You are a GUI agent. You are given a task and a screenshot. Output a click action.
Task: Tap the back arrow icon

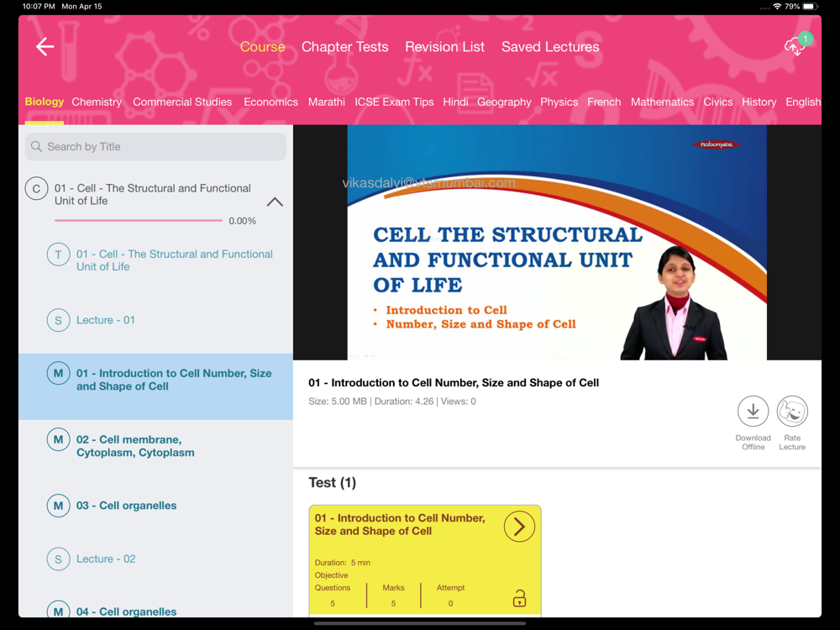pyautogui.click(x=45, y=47)
